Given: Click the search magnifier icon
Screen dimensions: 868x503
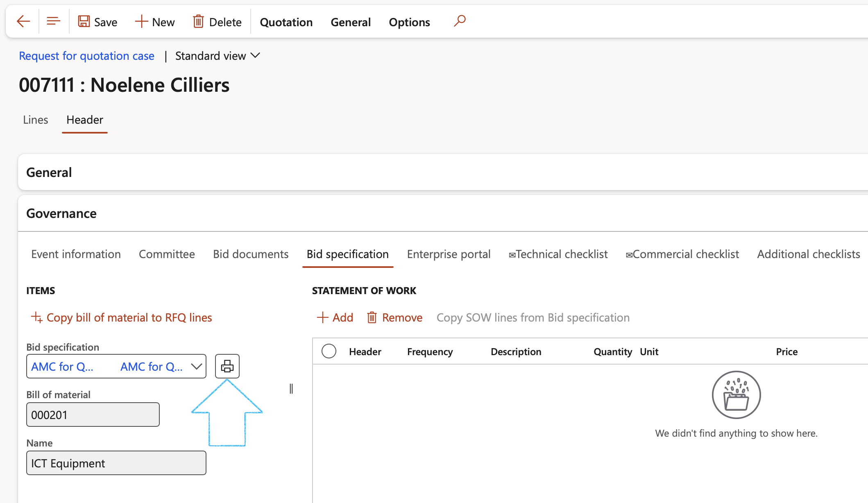Looking at the screenshot, I should [x=460, y=20].
